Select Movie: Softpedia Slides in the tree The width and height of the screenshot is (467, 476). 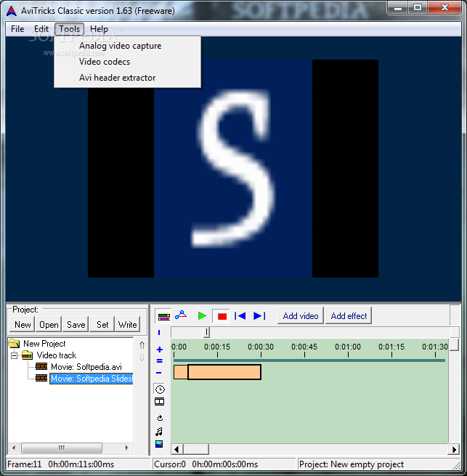coord(91,379)
